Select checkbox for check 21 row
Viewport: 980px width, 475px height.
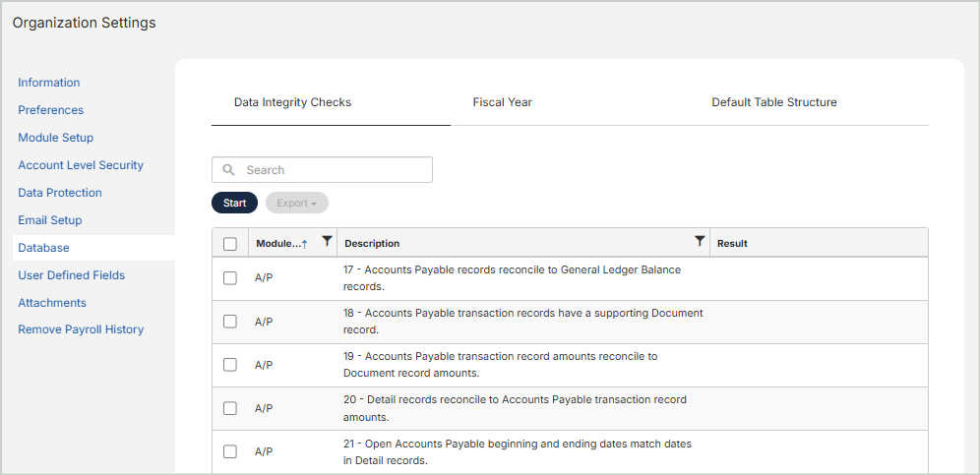click(x=230, y=451)
